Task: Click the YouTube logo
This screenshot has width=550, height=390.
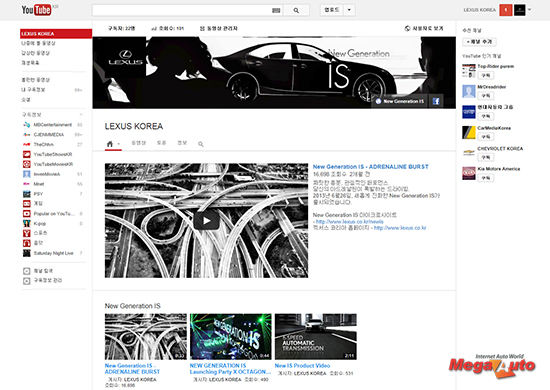Action: tap(36, 10)
